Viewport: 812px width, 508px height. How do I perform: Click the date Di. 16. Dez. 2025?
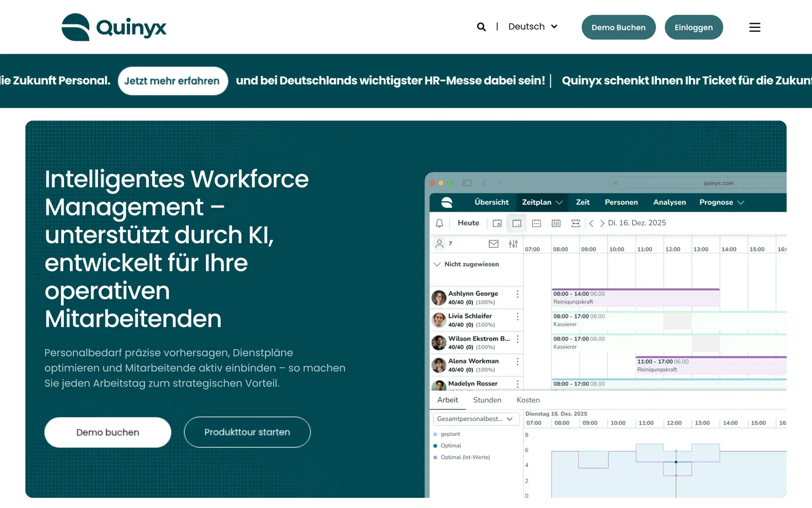coord(637,223)
